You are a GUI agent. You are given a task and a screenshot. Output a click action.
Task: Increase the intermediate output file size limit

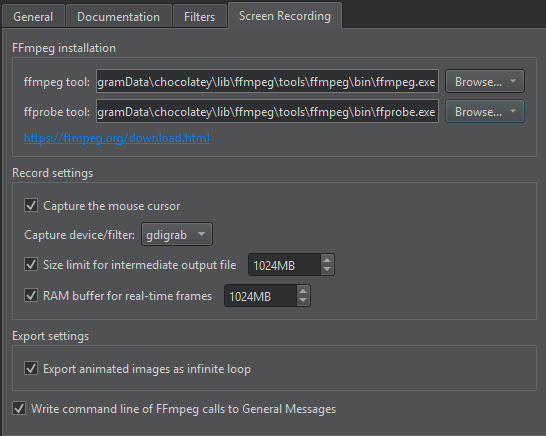point(327,260)
